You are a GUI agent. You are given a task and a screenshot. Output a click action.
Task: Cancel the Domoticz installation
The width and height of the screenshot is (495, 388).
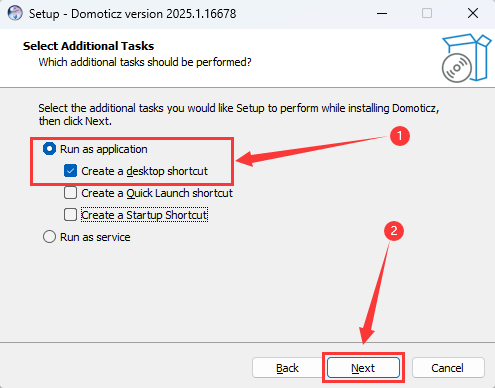(448, 368)
